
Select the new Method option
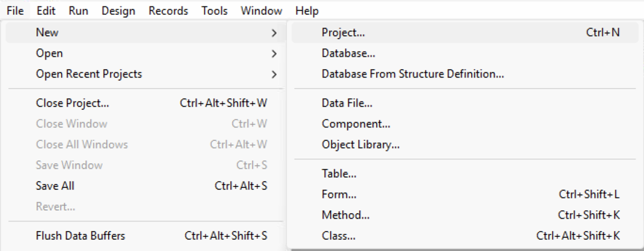345,215
